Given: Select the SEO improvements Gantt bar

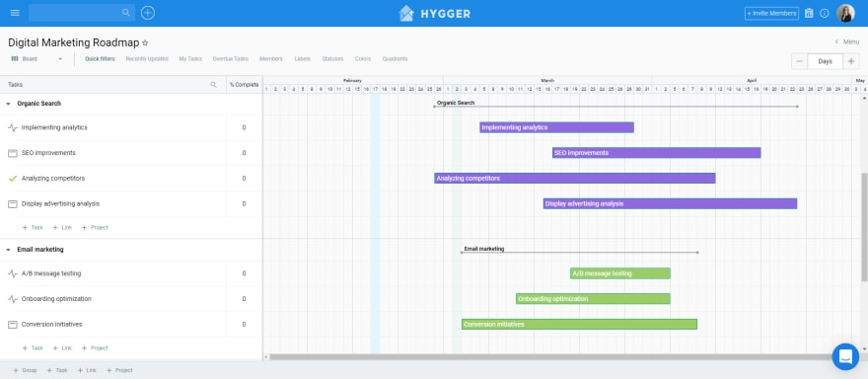Looking at the screenshot, I should [x=657, y=153].
